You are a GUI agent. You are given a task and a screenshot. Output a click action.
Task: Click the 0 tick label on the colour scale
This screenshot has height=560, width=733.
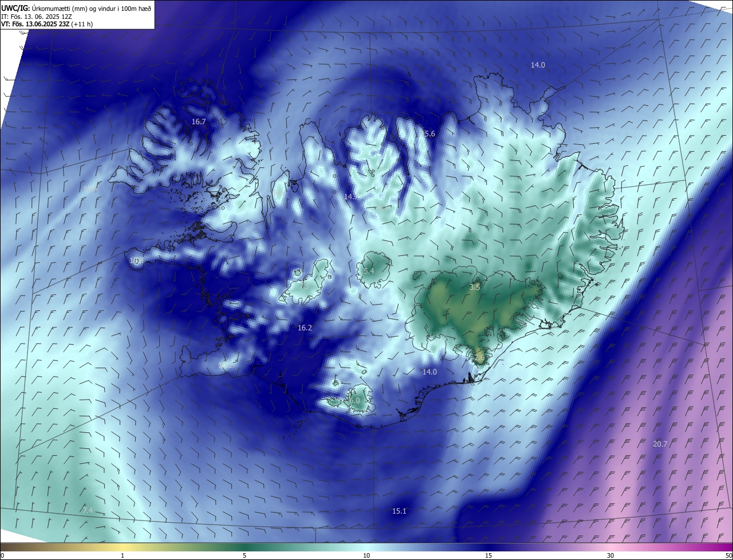coord(2,556)
